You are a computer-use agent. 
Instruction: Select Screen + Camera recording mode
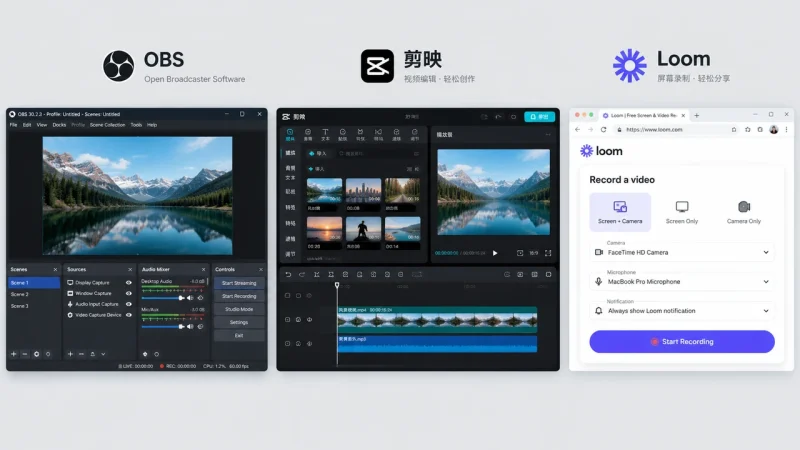[x=620, y=212]
